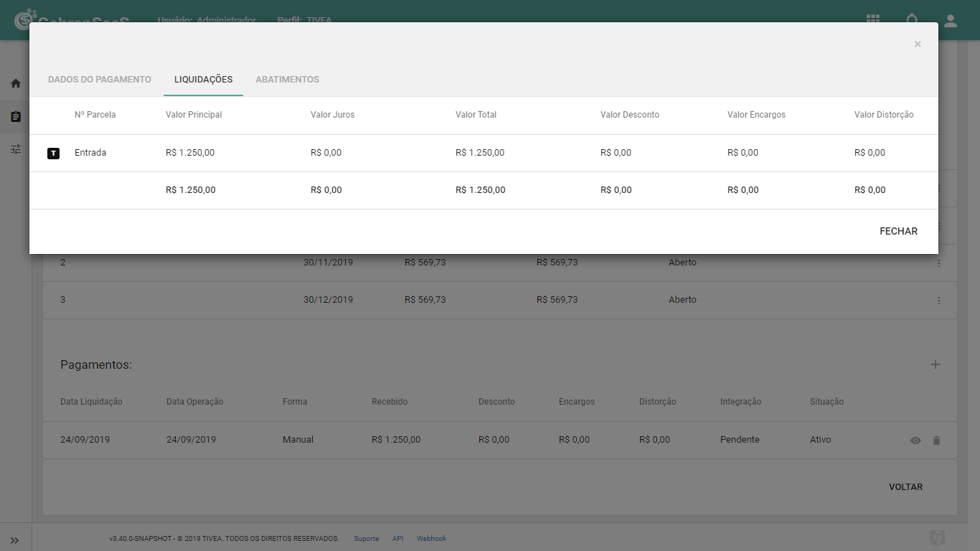Open the clipboard icon in the sidebar
This screenshot has width=980, height=551.
click(16, 116)
